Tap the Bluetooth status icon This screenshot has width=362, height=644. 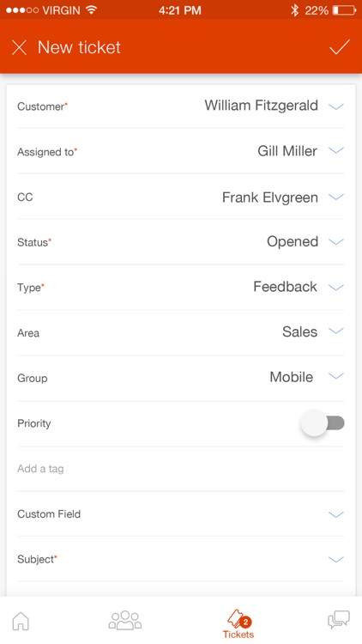(294, 10)
